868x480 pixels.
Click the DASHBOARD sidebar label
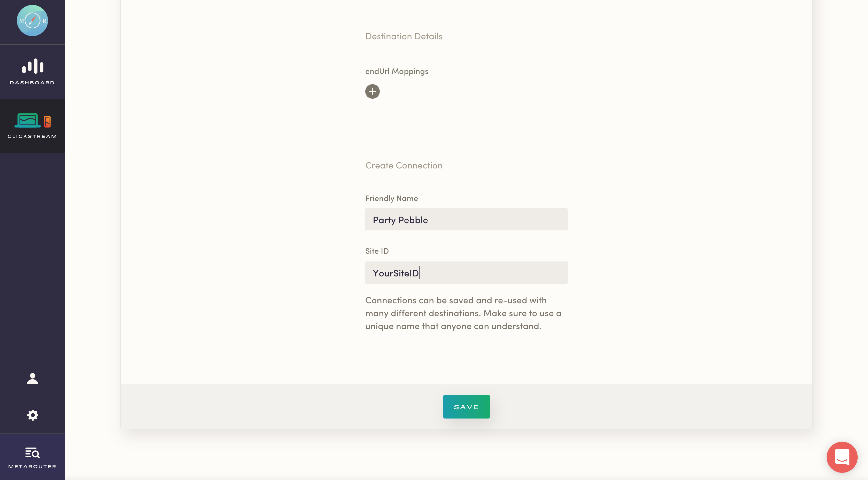click(32, 83)
